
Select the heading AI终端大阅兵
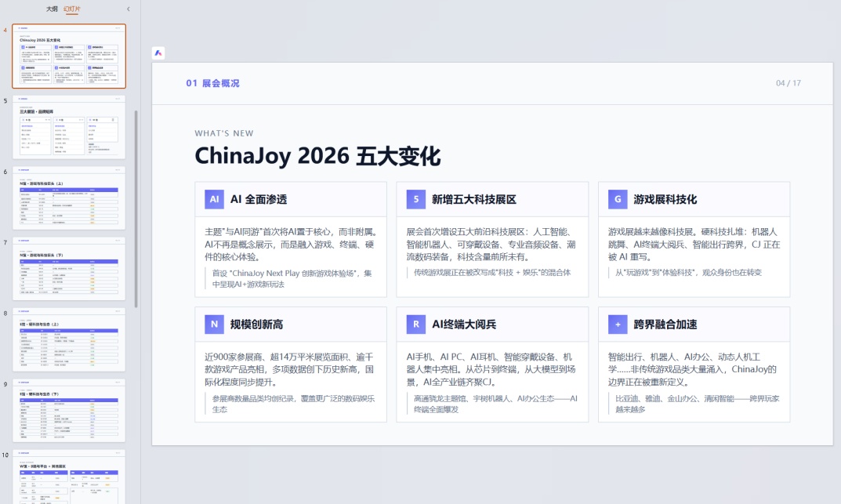464,325
